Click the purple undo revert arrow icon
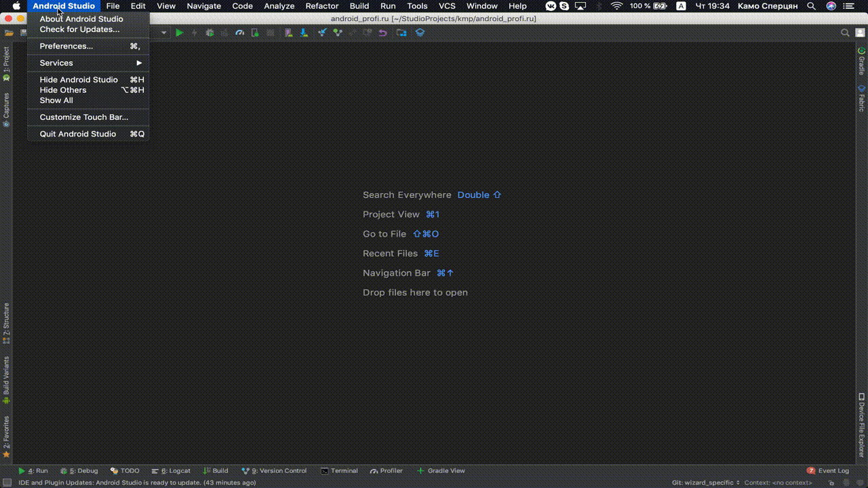 click(383, 33)
